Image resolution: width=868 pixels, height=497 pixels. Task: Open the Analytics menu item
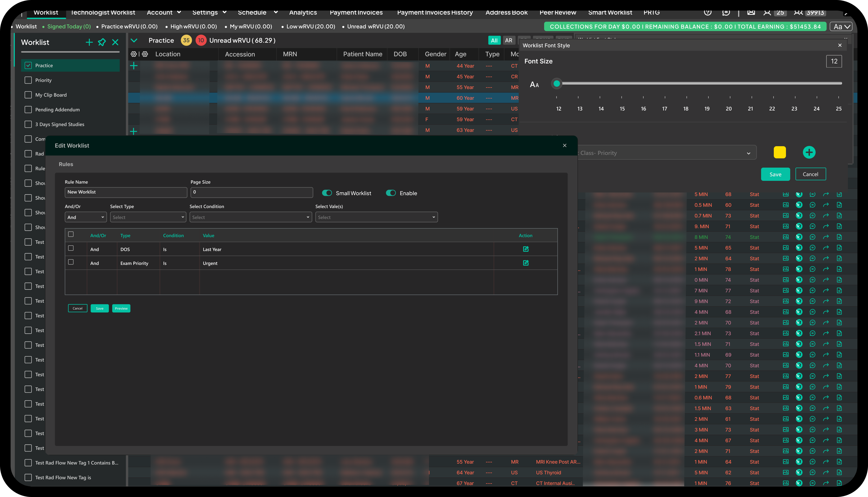coord(303,12)
